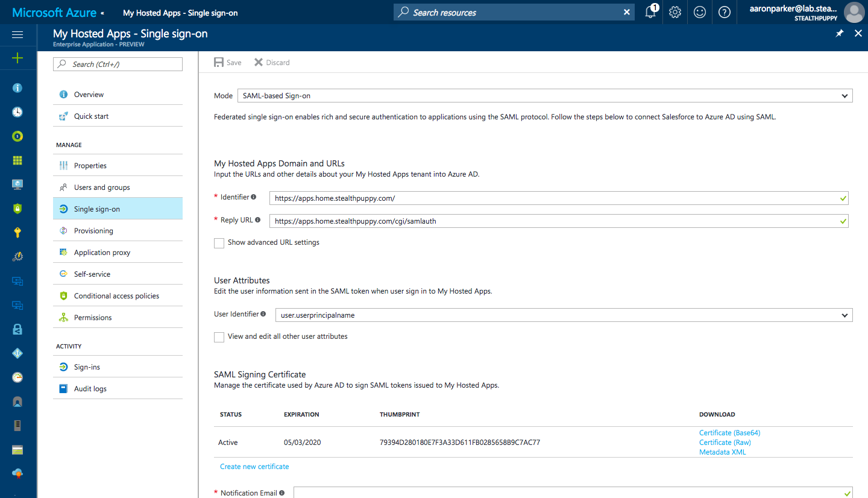The image size is (868, 498).
Task: Click the Save toolbar button
Action: [x=228, y=62]
